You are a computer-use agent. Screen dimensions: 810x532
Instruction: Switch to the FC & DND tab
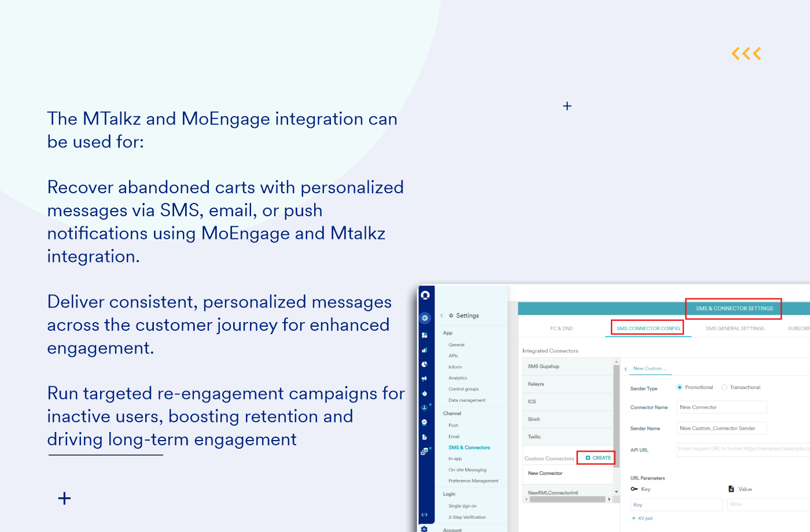coord(562,328)
